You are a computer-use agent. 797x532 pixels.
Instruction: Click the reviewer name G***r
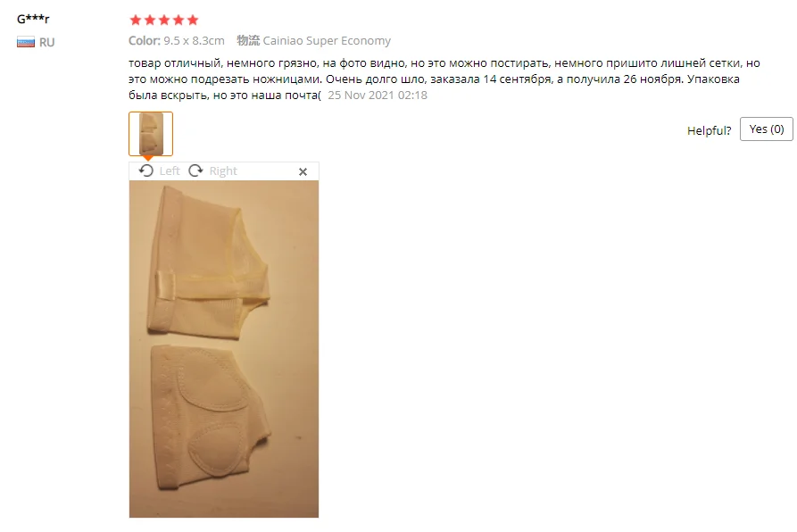pyautogui.click(x=33, y=19)
